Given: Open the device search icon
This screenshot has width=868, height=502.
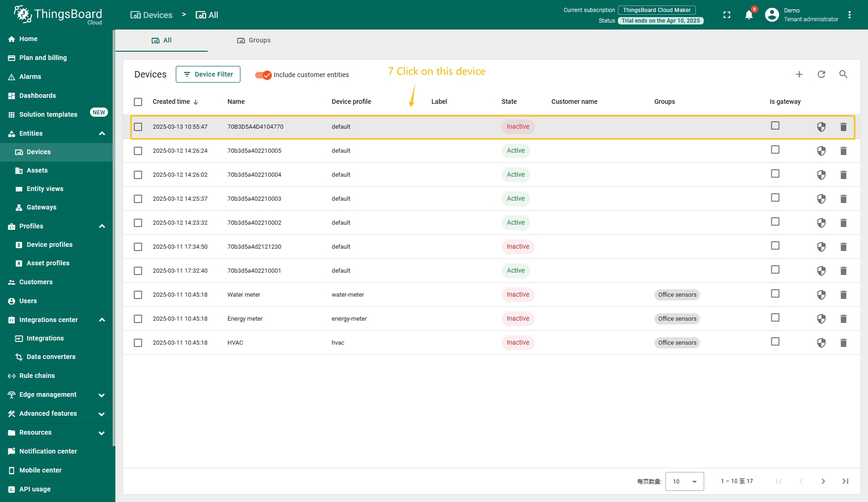Looking at the screenshot, I should tap(843, 74).
